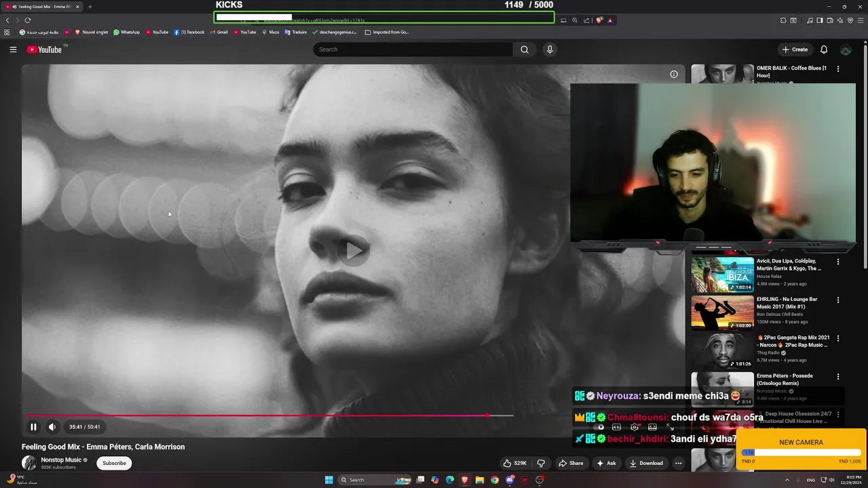Image resolution: width=868 pixels, height=488 pixels.
Task: Download the video
Action: pos(646,463)
